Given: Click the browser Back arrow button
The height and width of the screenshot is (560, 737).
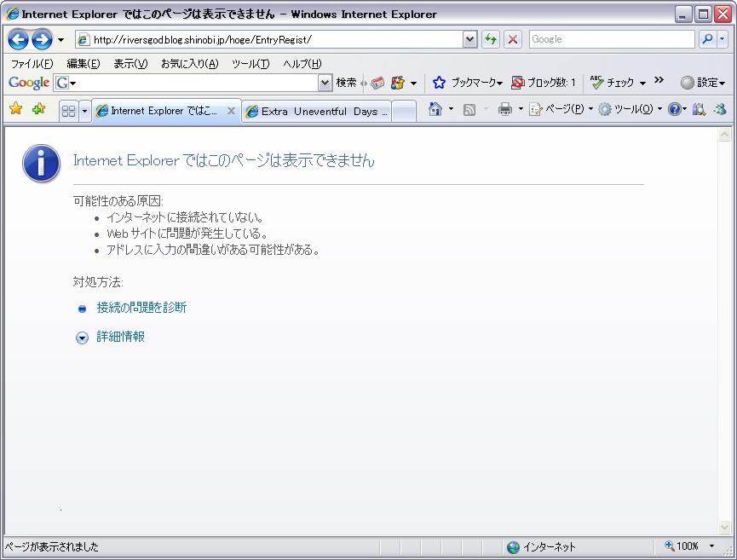Looking at the screenshot, I should (18, 39).
